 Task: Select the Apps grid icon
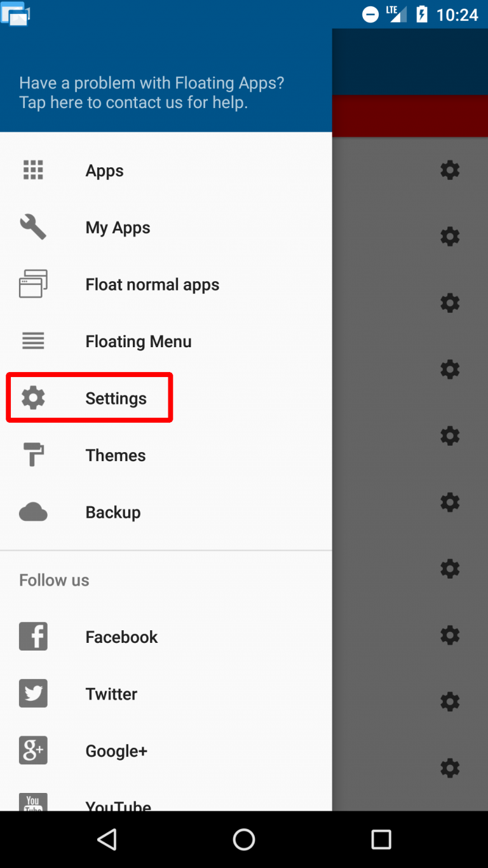(32, 170)
